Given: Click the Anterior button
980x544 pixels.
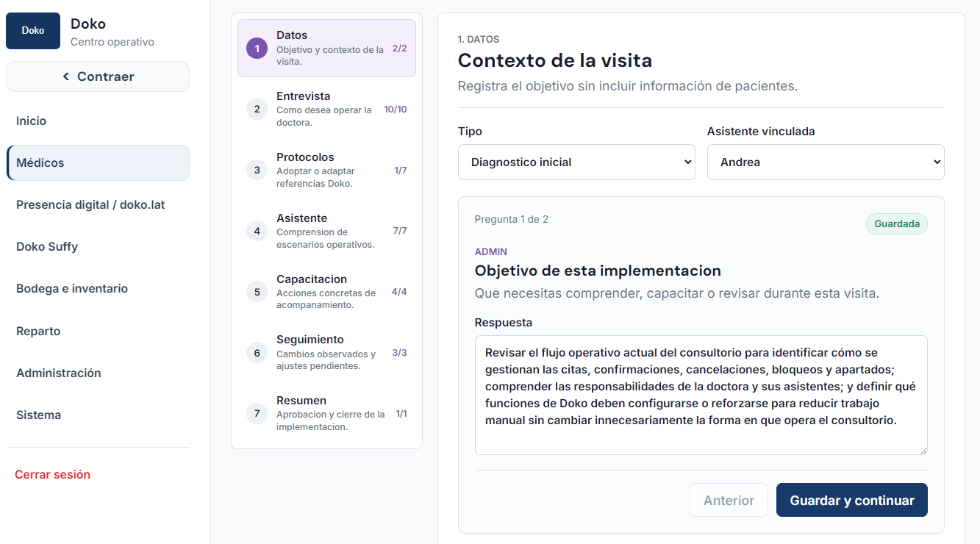Looking at the screenshot, I should 729,500.
